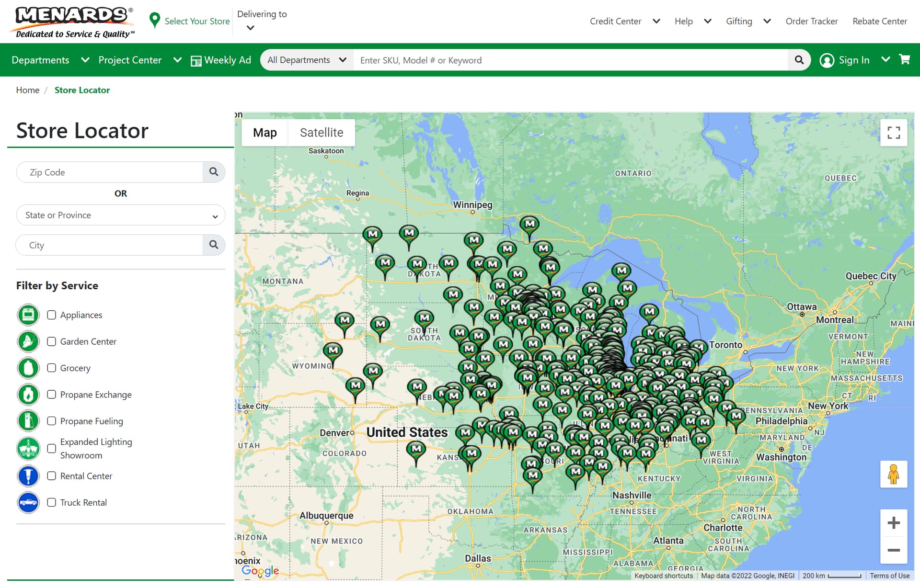Click the Zip Code input field
The height and width of the screenshot is (588, 920).
pos(110,172)
